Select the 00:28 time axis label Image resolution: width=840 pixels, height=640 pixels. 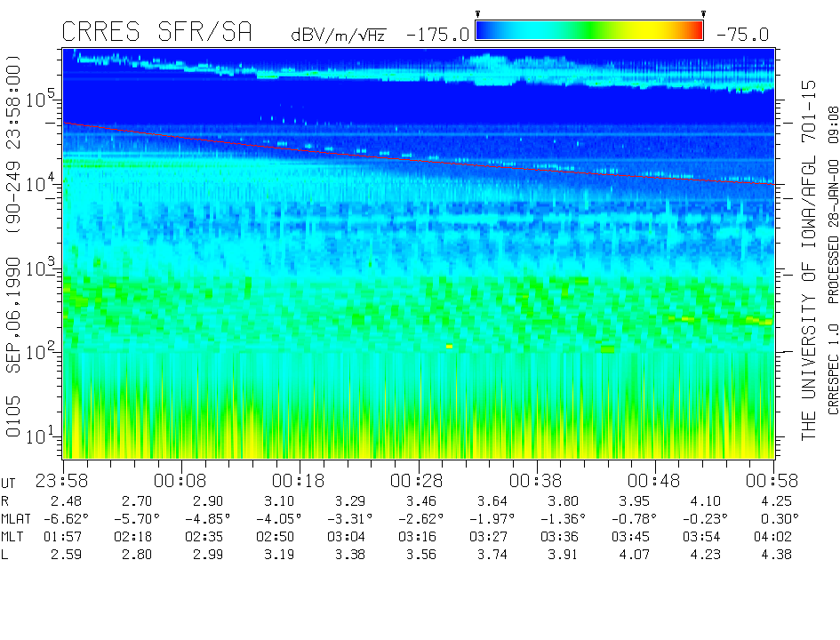coord(418,480)
